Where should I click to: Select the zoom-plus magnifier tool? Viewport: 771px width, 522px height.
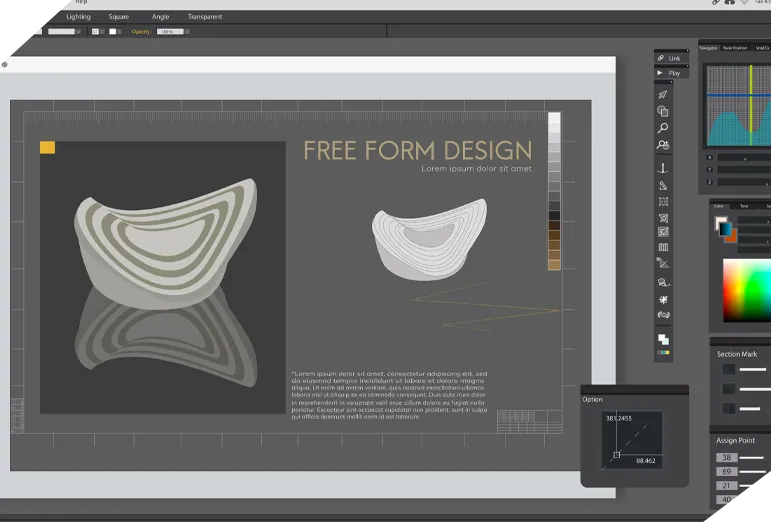pos(663,145)
